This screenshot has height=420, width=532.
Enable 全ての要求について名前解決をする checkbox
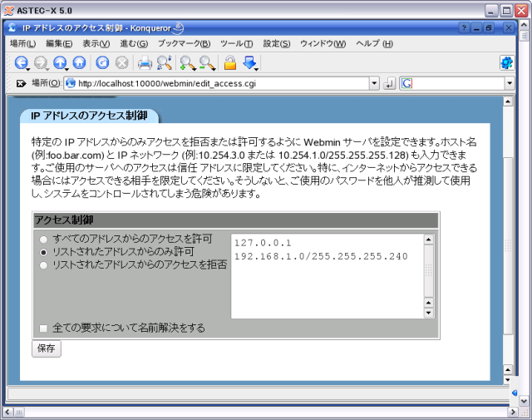tap(43, 328)
